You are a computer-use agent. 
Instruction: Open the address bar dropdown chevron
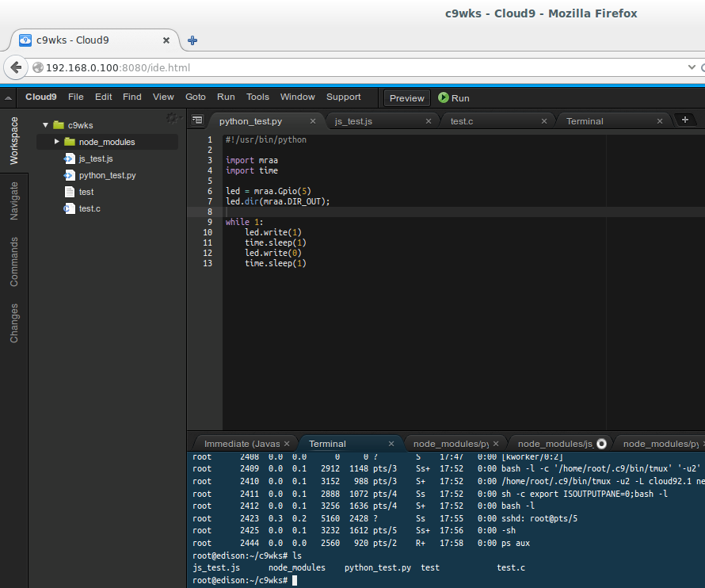click(692, 67)
